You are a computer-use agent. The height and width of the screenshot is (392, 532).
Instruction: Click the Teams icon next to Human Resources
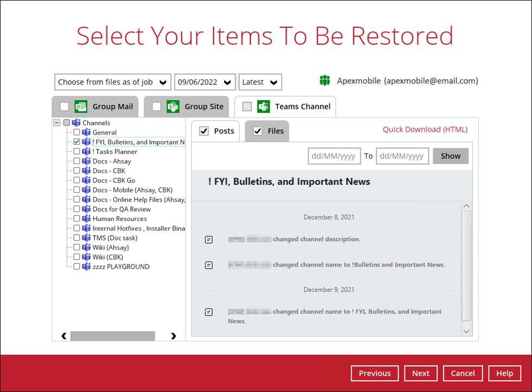(86, 219)
